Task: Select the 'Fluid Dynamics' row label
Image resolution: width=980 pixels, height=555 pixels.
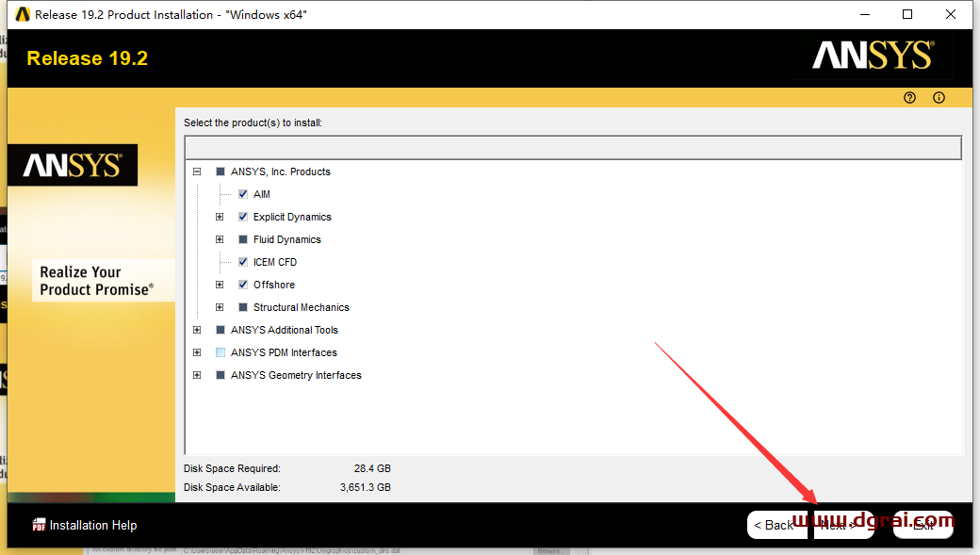Action: click(x=286, y=239)
